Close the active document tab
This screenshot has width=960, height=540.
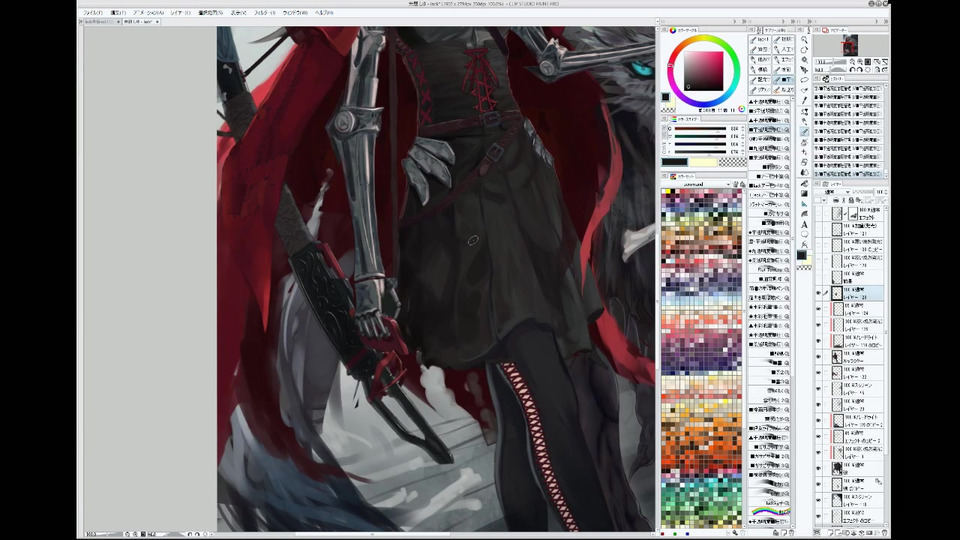(157, 21)
